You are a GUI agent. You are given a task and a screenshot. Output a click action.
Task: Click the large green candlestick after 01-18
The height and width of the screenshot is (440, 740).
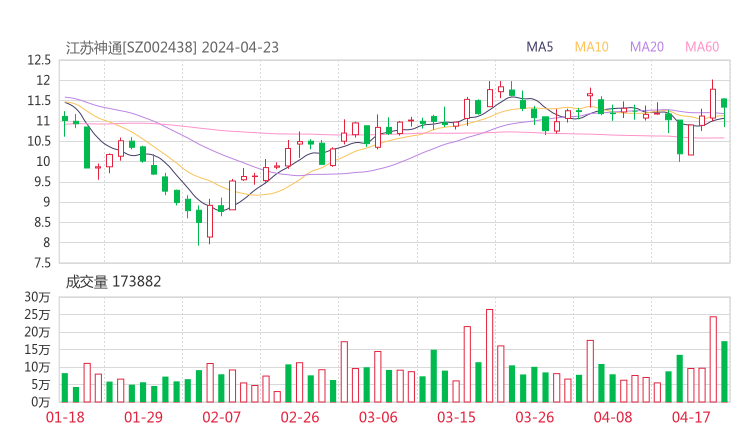click(x=87, y=147)
